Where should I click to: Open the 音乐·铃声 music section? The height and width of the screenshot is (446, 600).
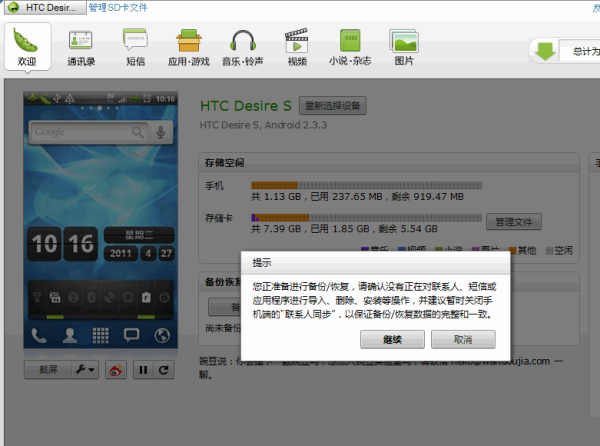(x=243, y=47)
